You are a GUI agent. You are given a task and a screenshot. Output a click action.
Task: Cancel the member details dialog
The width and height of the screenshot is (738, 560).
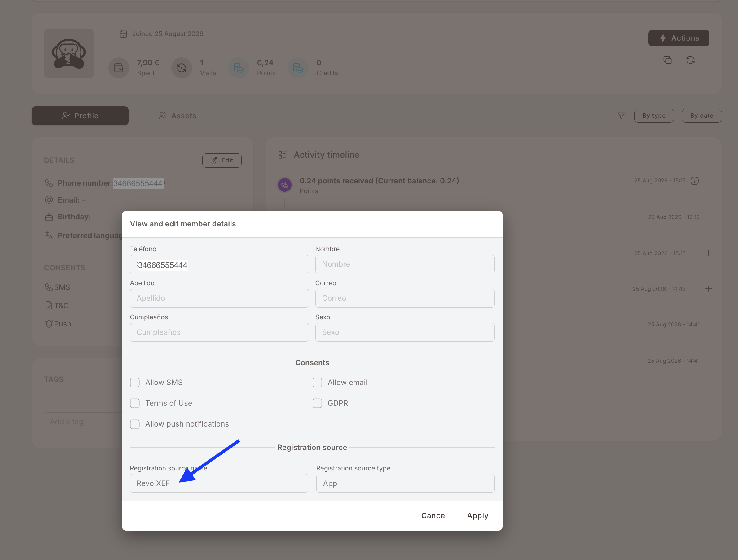point(434,516)
